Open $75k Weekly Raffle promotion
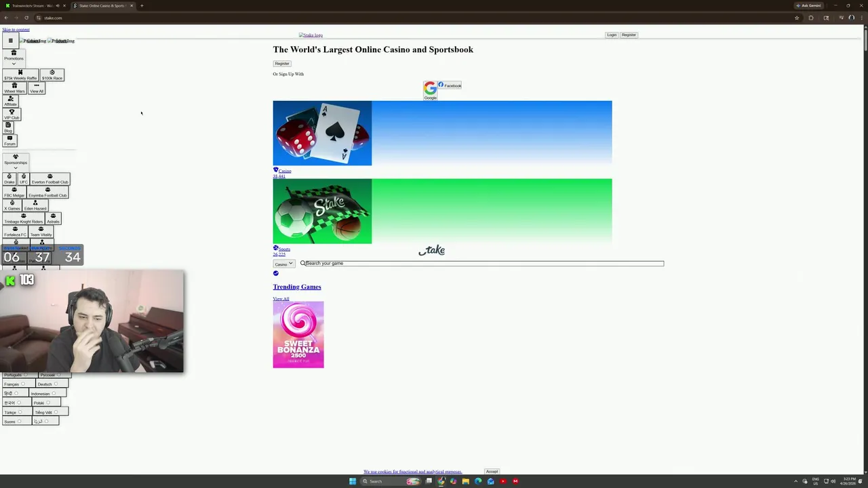The height and width of the screenshot is (488, 868). click(20, 75)
